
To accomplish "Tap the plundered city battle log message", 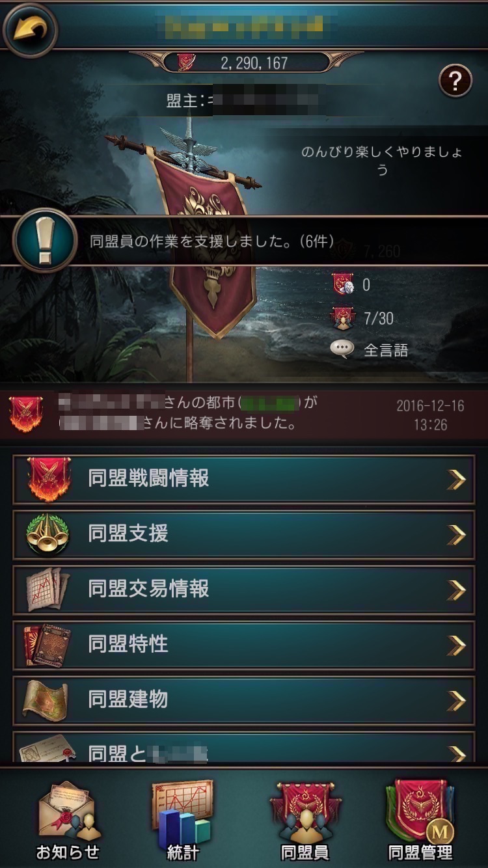I will point(244,414).
